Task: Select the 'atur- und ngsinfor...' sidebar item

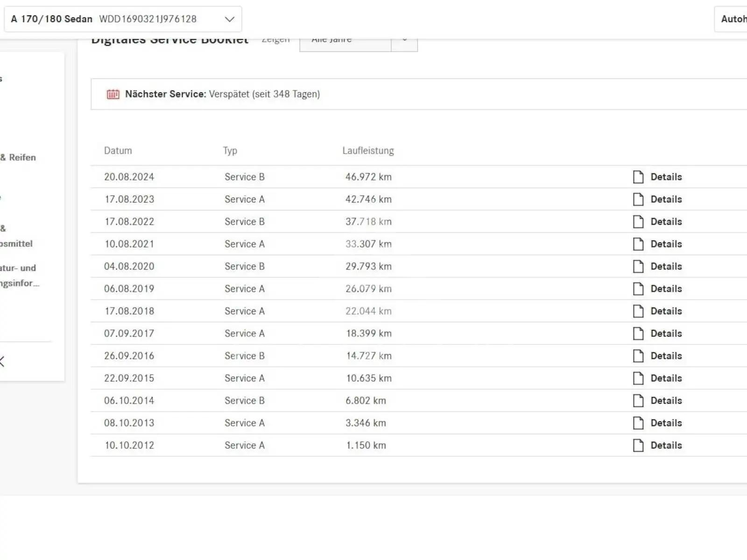Action: point(20,276)
